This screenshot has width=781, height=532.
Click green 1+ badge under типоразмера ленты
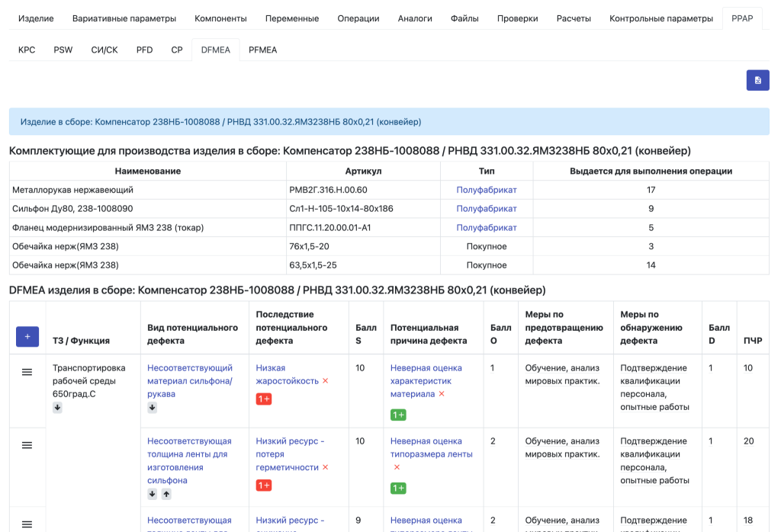pyautogui.click(x=398, y=489)
